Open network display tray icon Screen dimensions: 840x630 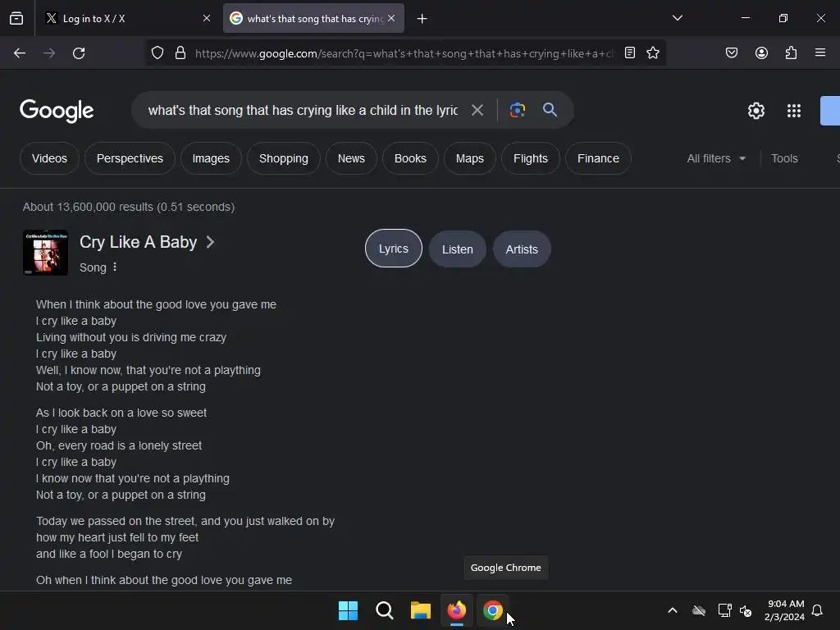[725, 610]
